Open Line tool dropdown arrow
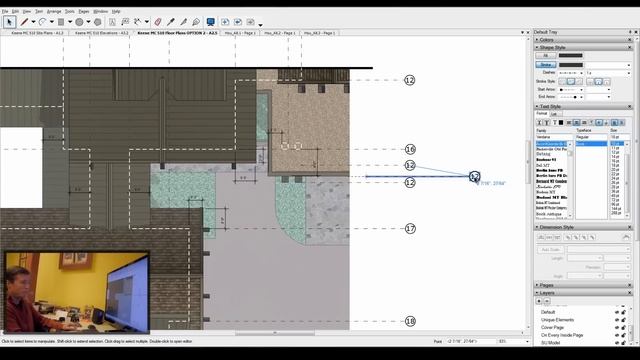Viewport: 640px width, 360px height. pos(33,22)
